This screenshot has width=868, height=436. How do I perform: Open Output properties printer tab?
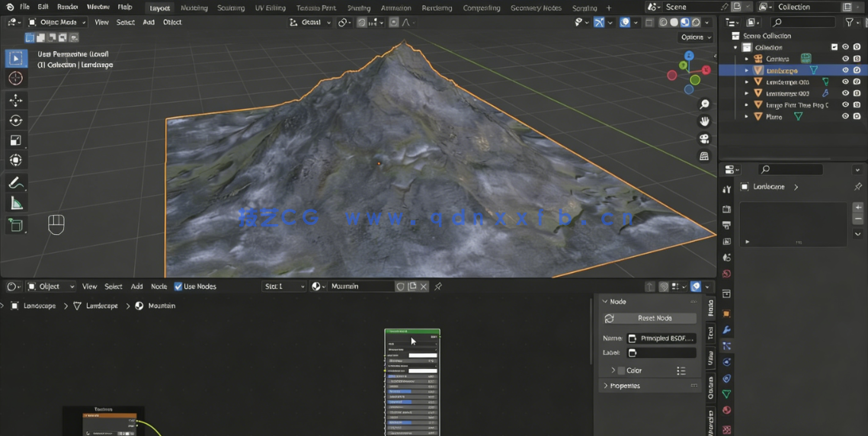[727, 226]
